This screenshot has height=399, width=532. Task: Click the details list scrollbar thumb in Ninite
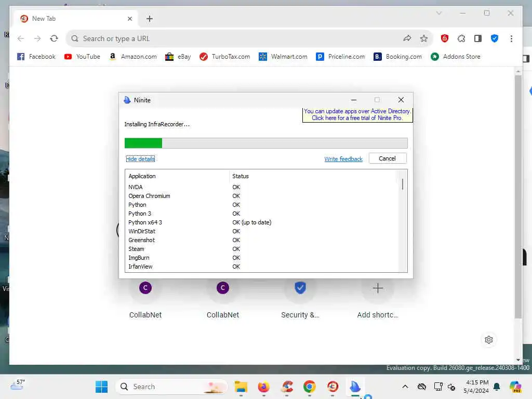(403, 184)
